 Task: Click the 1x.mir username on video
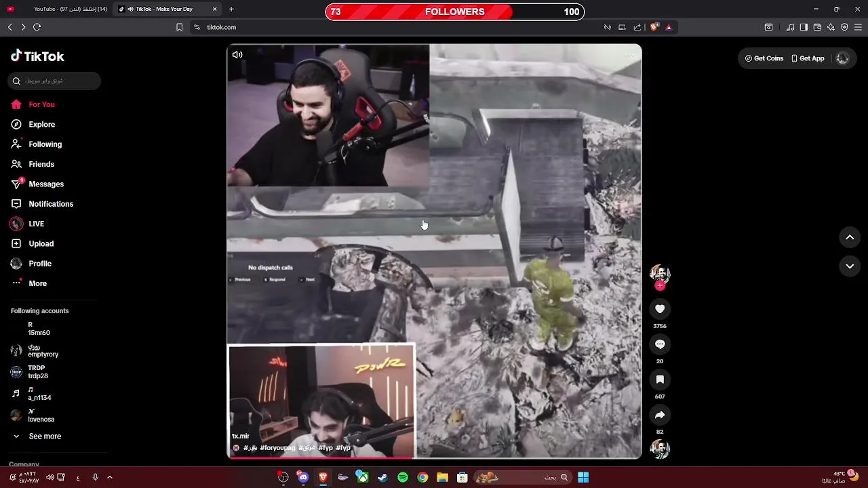pyautogui.click(x=241, y=436)
